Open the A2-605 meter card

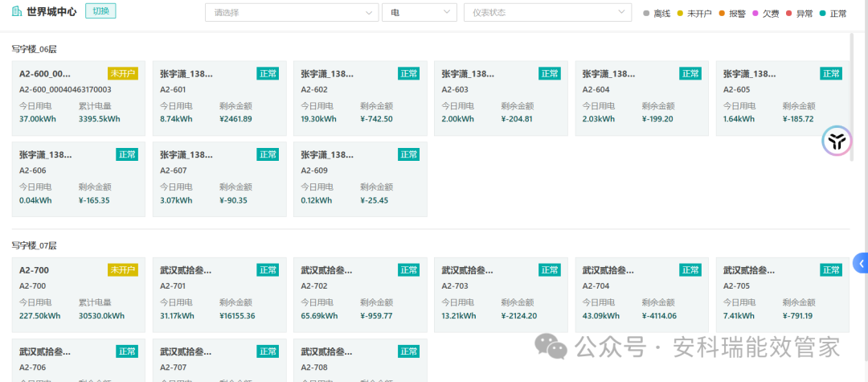[x=783, y=99]
